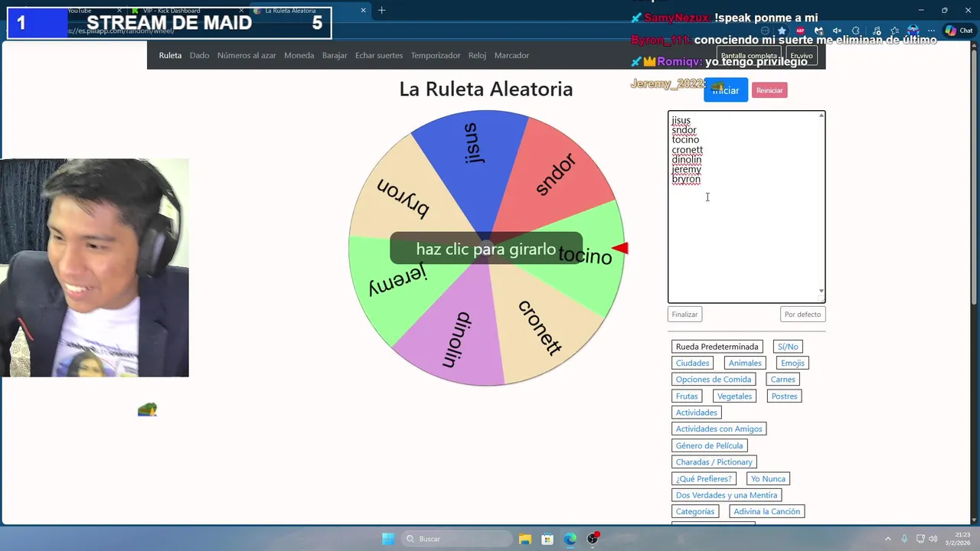Select the Actividades preset
This screenshot has height=551, width=980.
tap(697, 412)
